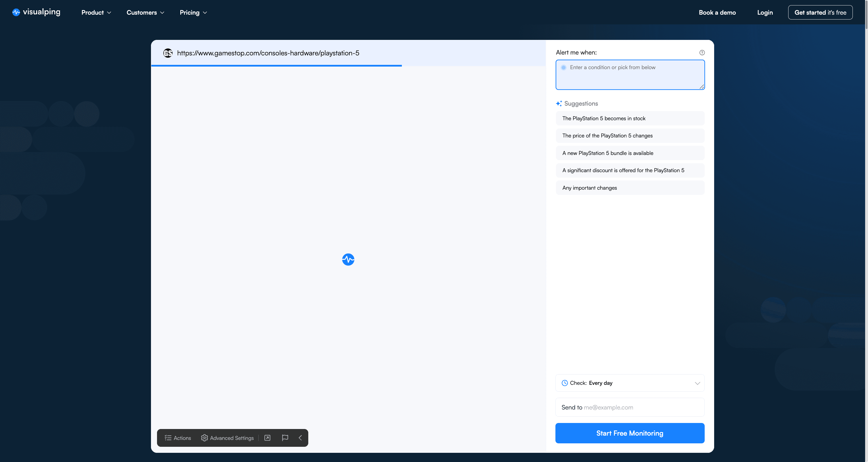Screen dimensions: 868x462
Task: Click the Send to email input field
Action: click(x=629, y=407)
